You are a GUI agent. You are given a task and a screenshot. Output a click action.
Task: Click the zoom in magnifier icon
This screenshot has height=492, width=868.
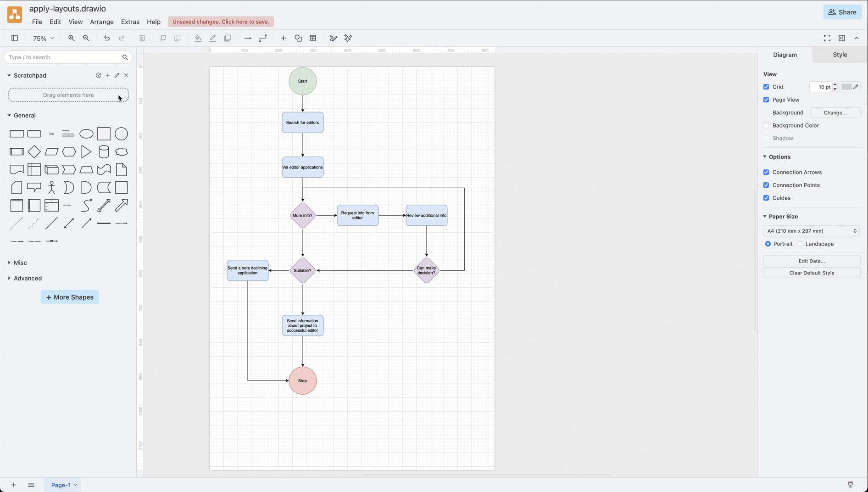[72, 38]
